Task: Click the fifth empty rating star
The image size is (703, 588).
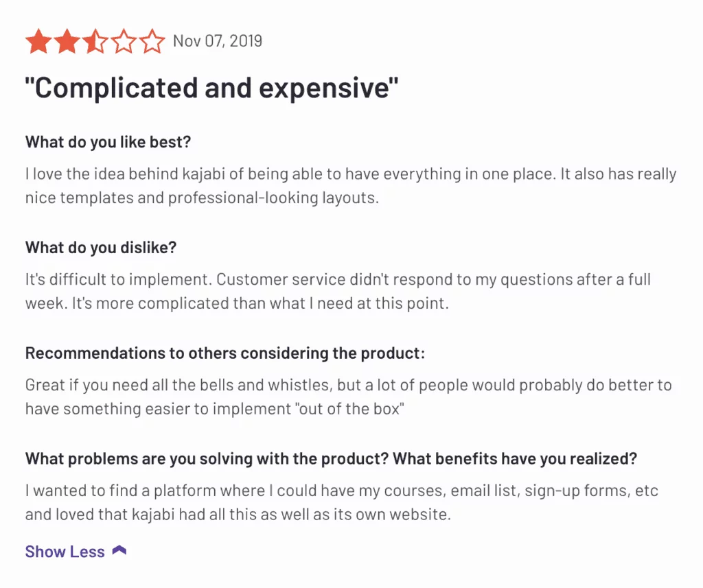Action: [x=152, y=41]
